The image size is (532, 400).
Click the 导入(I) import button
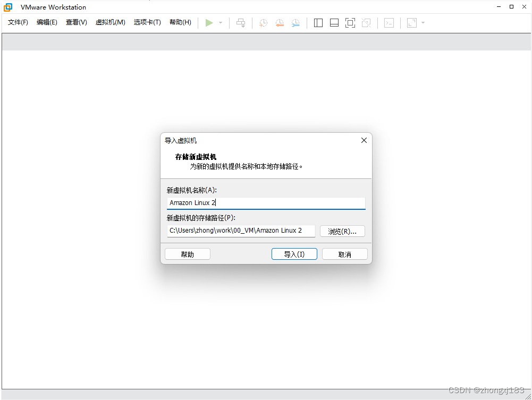click(294, 254)
